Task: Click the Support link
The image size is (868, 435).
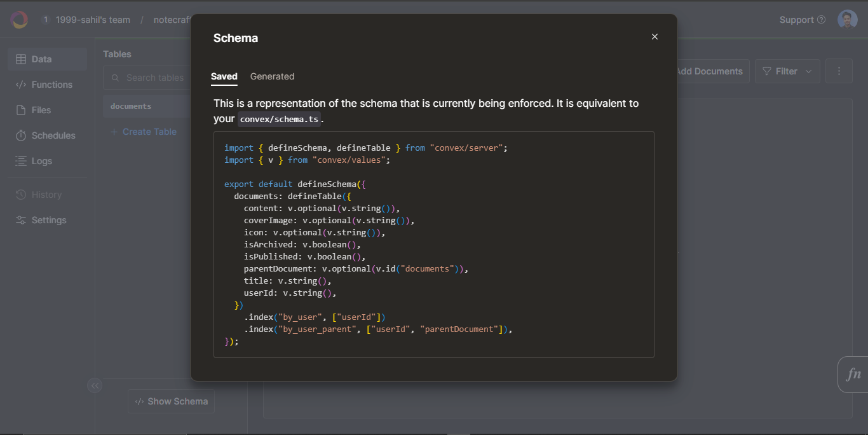Action: click(x=803, y=20)
